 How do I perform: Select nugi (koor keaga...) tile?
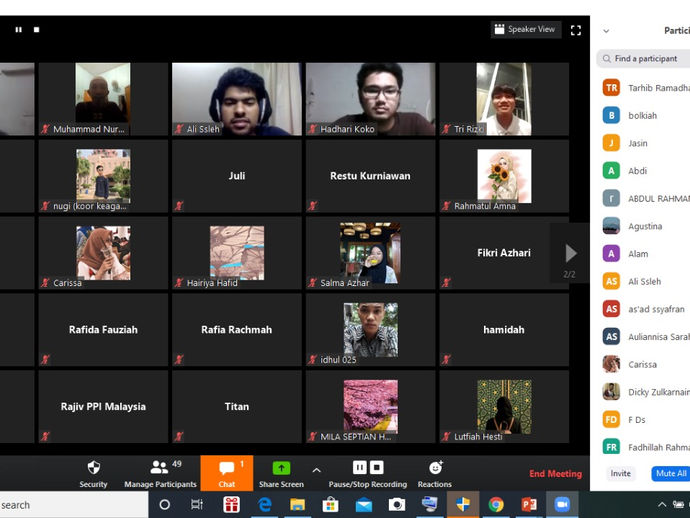[103, 176]
